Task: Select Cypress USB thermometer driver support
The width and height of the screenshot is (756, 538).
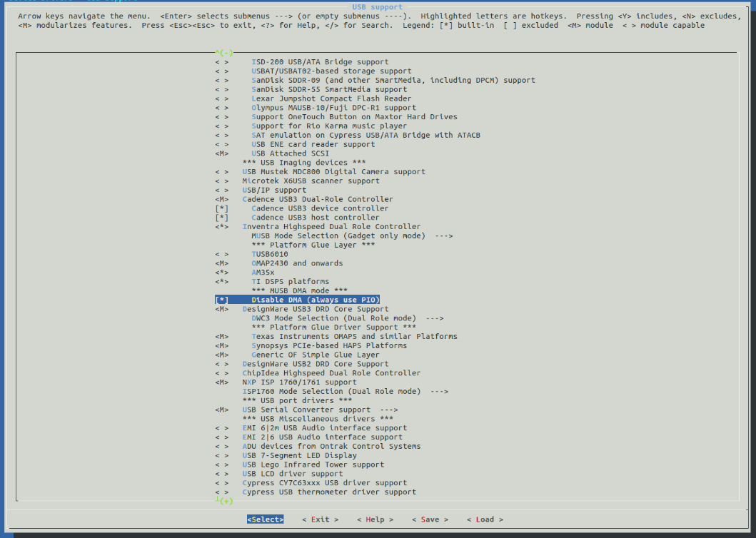Action: [329, 492]
